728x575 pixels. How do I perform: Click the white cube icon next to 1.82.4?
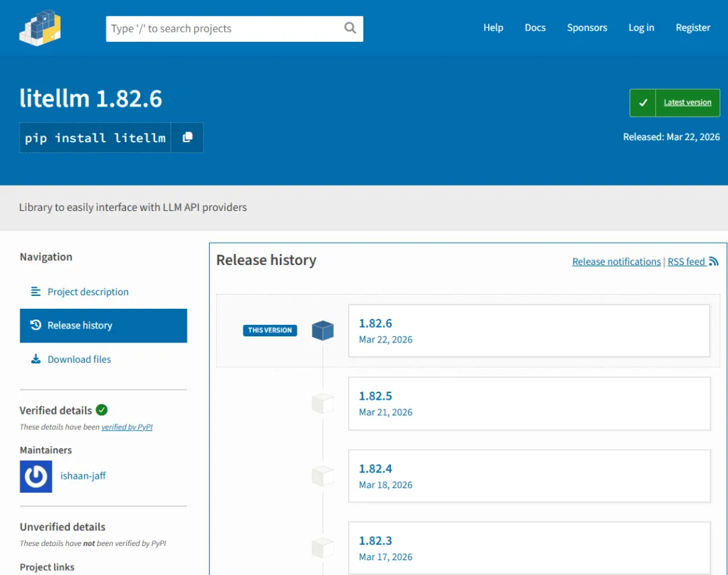[x=323, y=476]
